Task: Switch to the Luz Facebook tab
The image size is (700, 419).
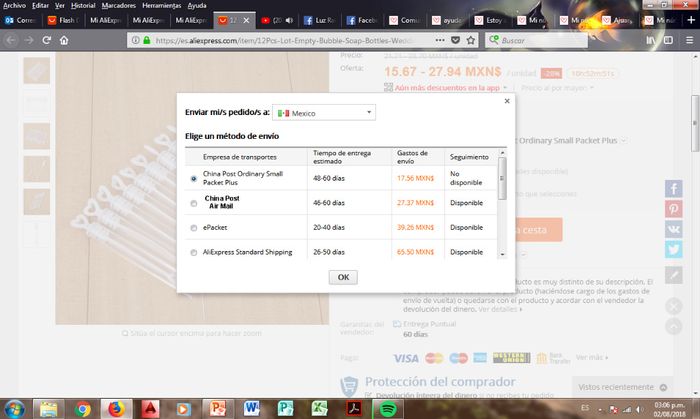Action: [320, 20]
